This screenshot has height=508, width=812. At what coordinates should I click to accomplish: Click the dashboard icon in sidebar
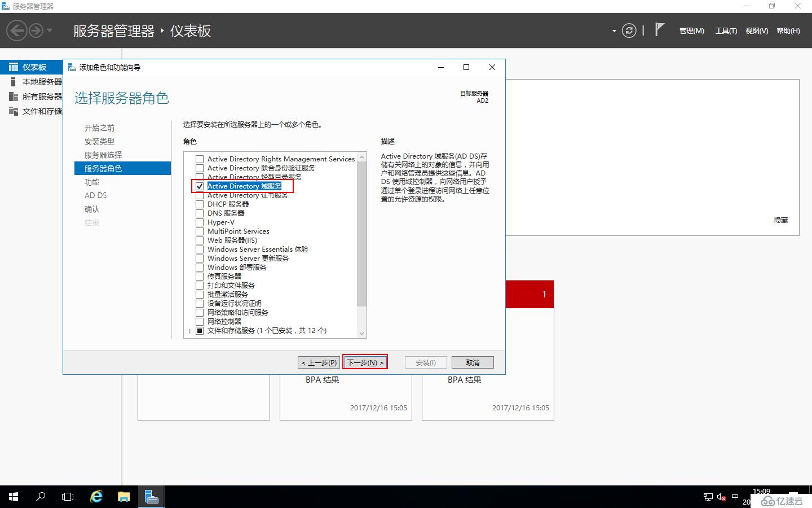[x=14, y=67]
